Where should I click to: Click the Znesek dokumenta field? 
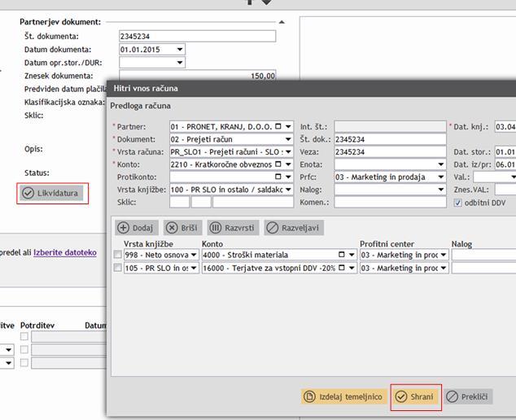[x=198, y=75]
